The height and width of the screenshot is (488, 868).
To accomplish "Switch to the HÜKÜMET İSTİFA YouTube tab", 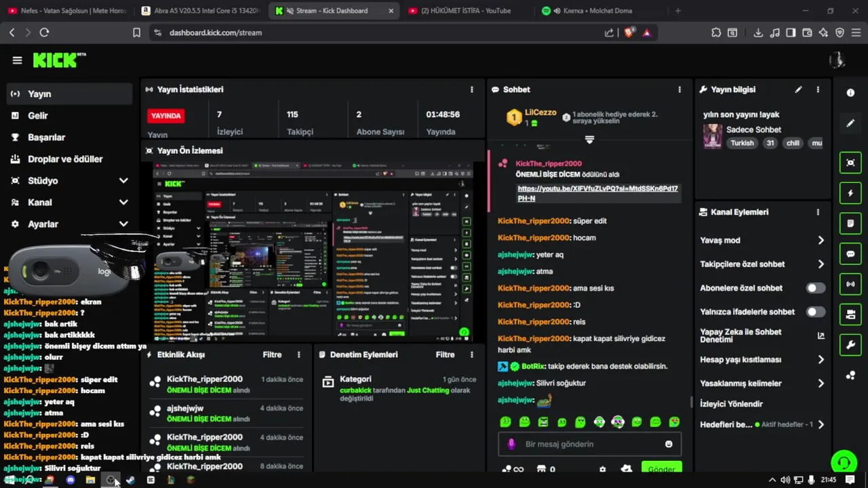I will pyautogui.click(x=468, y=11).
